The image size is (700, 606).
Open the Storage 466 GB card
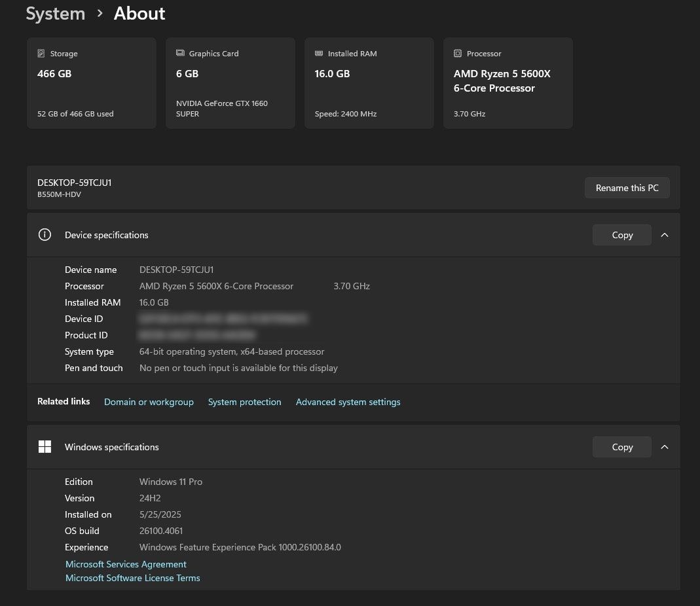pos(92,83)
